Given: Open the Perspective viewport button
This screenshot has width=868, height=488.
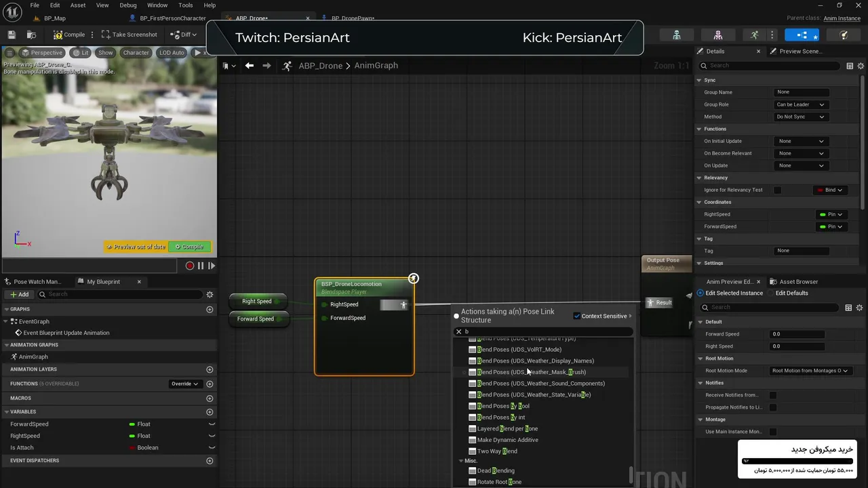Looking at the screenshot, I should pyautogui.click(x=41, y=52).
